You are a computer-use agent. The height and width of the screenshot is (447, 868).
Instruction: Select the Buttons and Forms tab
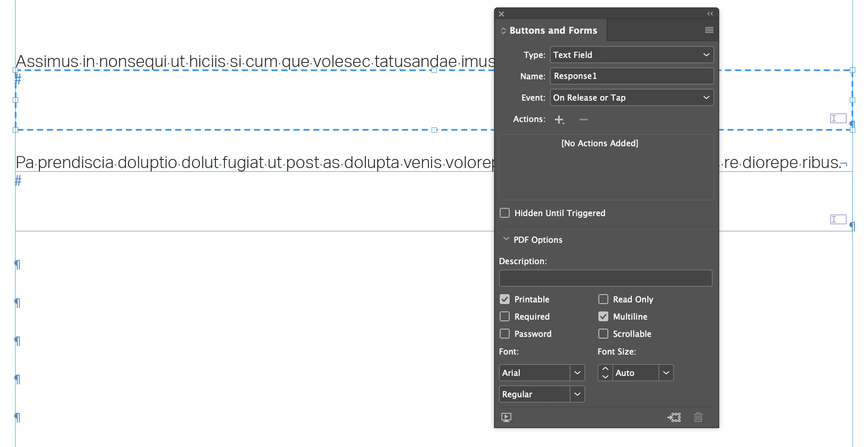[x=553, y=30]
